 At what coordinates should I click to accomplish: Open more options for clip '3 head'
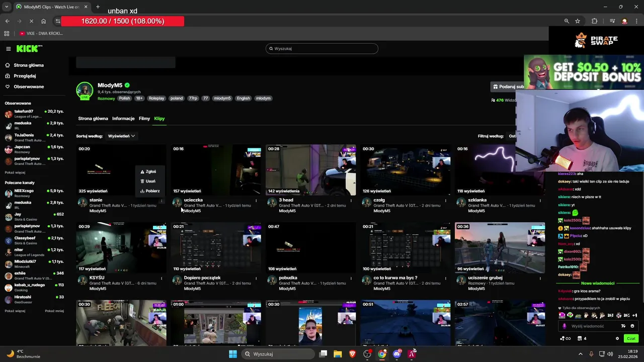pyautogui.click(x=351, y=201)
